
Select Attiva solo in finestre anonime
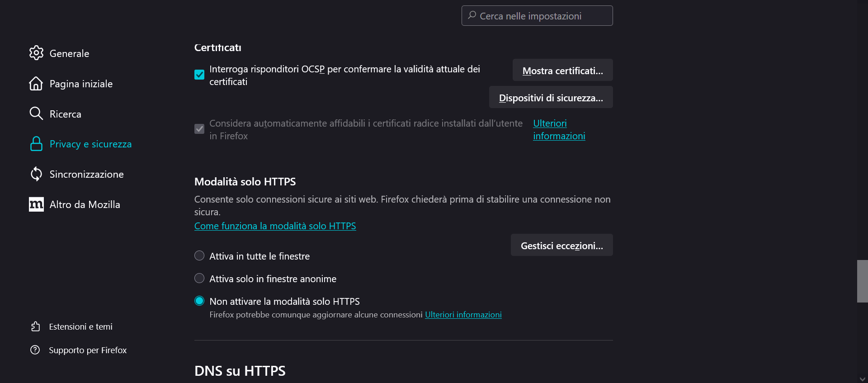(x=199, y=279)
